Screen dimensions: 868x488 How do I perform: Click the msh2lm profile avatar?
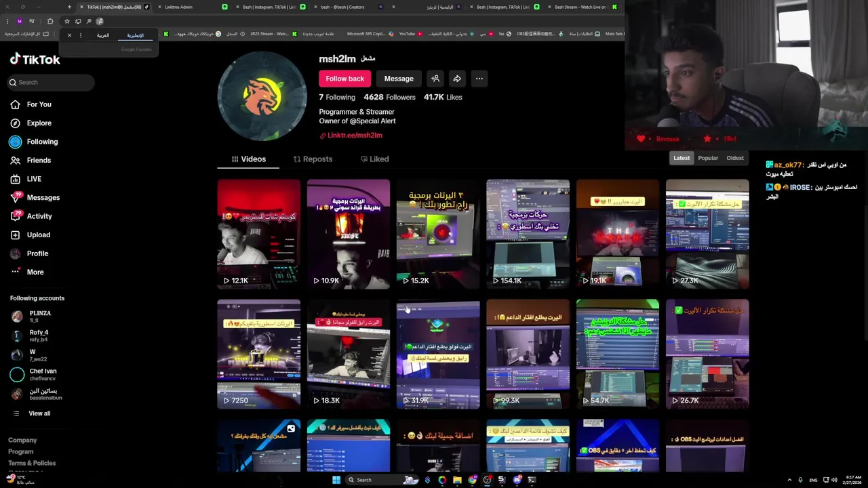pos(262,96)
